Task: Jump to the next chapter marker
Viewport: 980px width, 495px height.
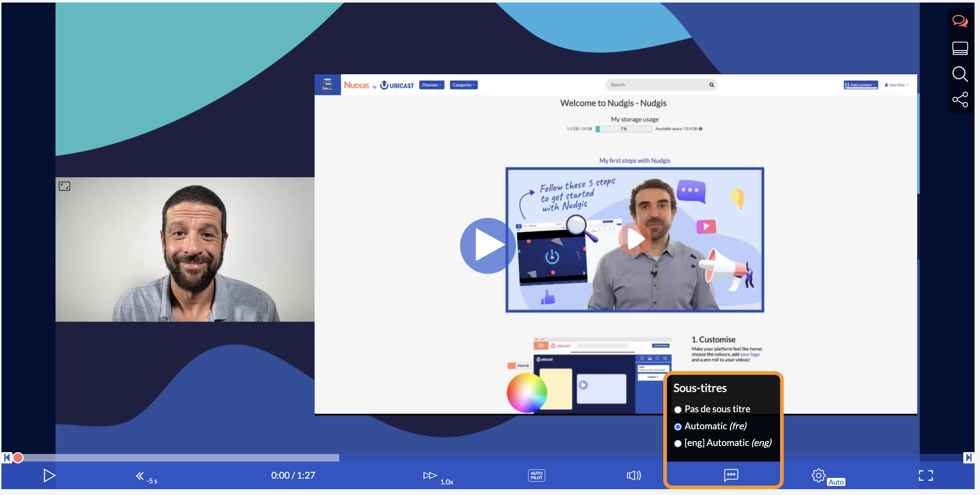Action: point(968,457)
